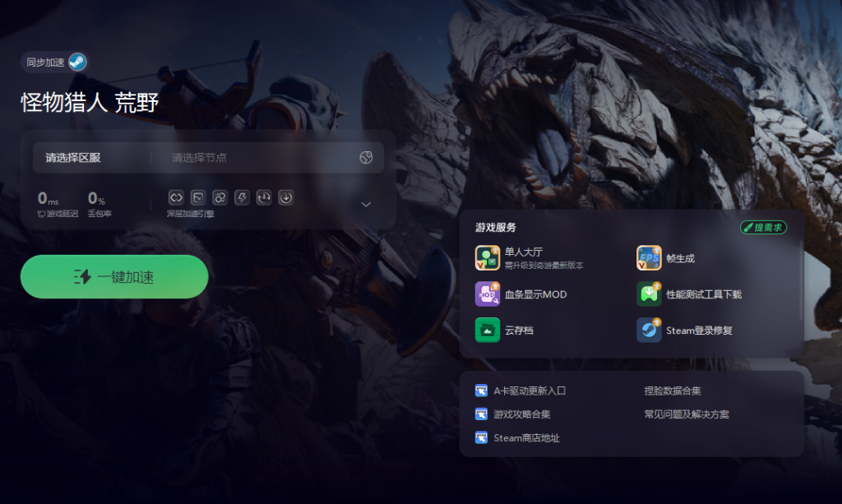Open the 请选择区服 region selector
Viewport: 842px width, 504px height.
73,158
